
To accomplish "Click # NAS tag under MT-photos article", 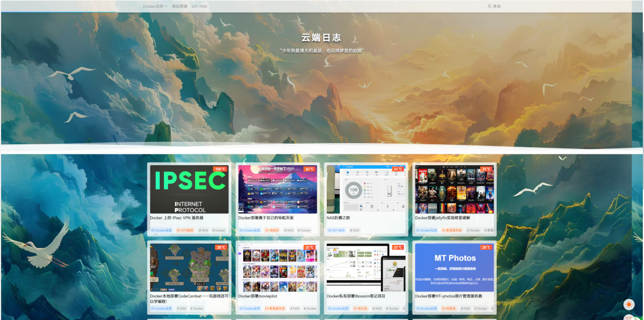I will (466, 309).
